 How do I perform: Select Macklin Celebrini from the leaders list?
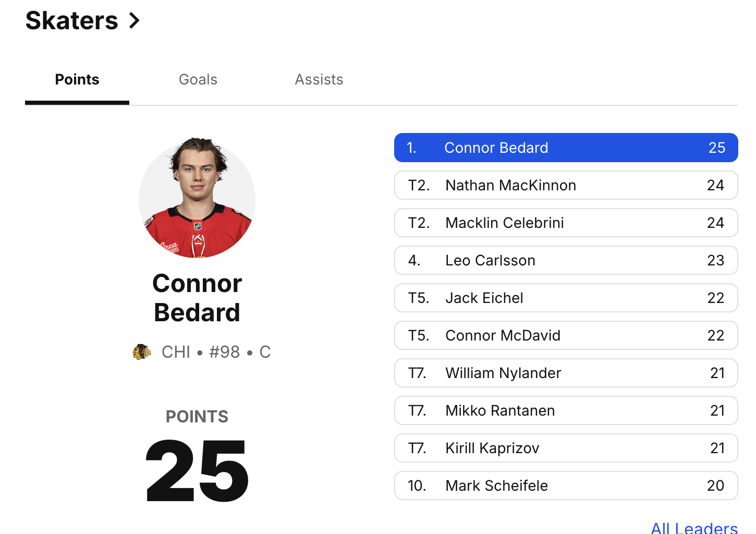click(x=566, y=223)
